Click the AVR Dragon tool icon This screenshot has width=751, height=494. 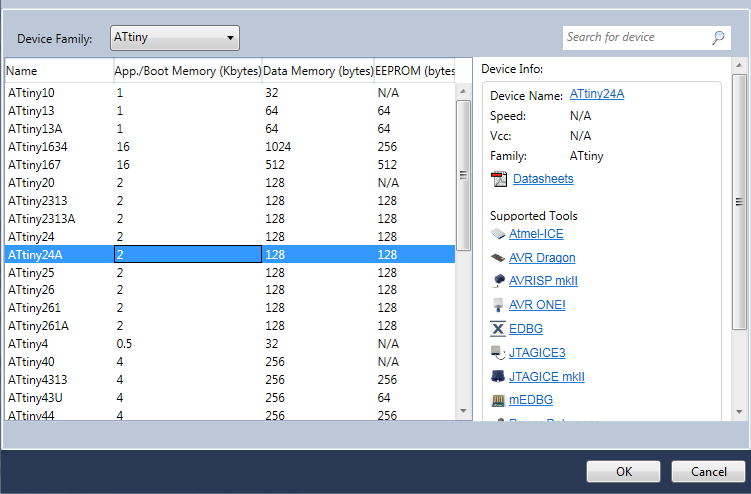[x=498, y=258]
